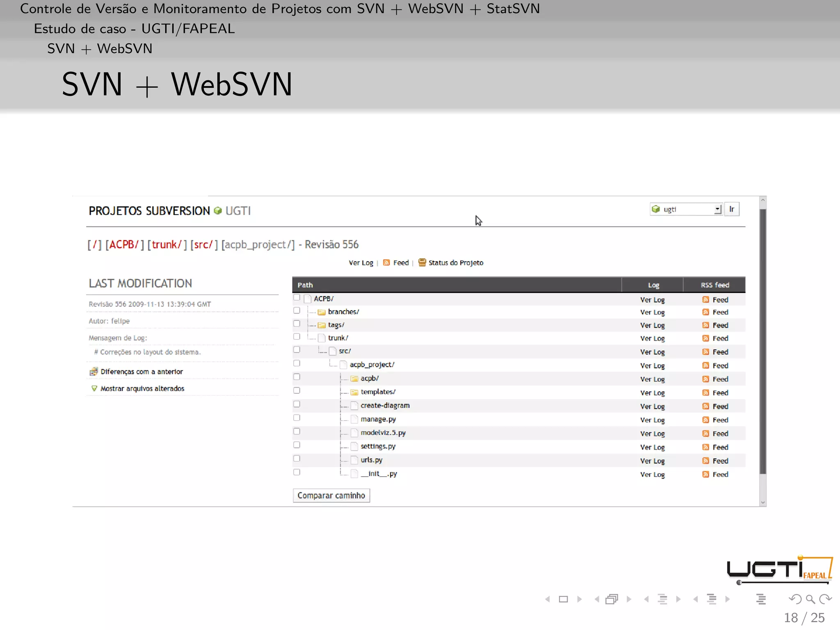The height and width of the screenshot is (630, 840).
Task: Click the Path column header
Action: pyautogui.click(x=305, y=285)
